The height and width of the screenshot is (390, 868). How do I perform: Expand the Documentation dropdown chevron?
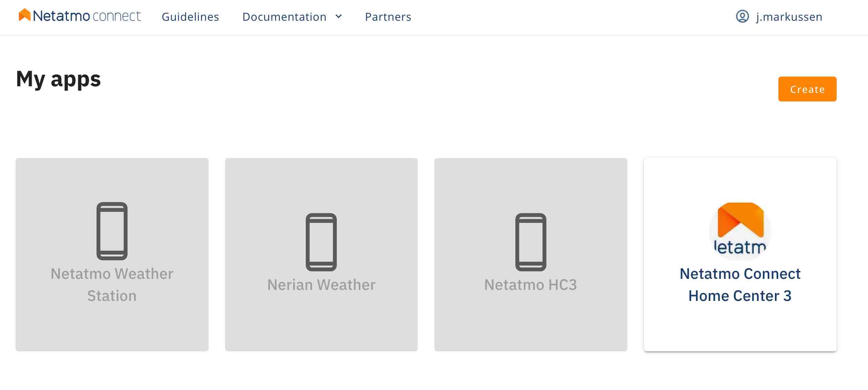coord(339,17)
